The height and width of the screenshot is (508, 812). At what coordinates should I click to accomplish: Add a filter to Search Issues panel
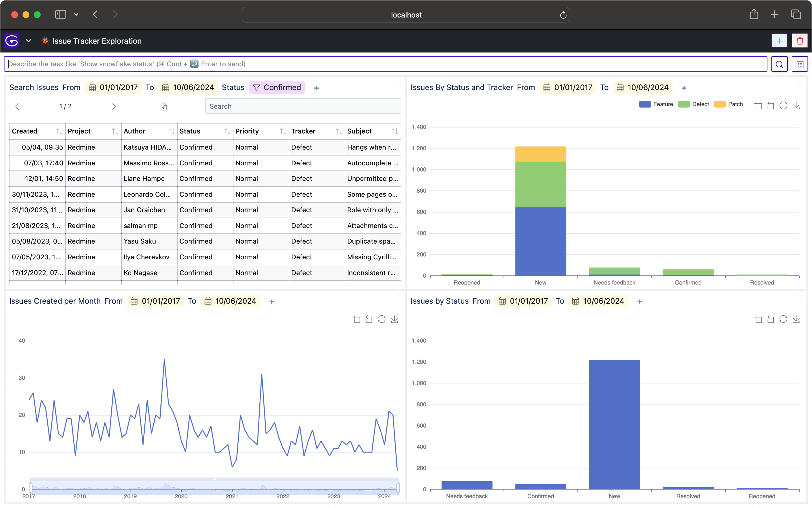coord(316,88)
